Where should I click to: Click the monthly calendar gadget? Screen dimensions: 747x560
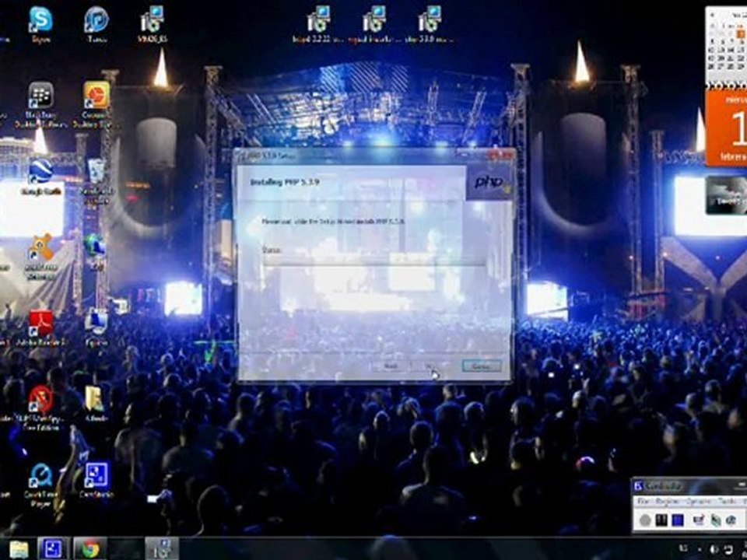pyautogui.click(x=726, y=47)
